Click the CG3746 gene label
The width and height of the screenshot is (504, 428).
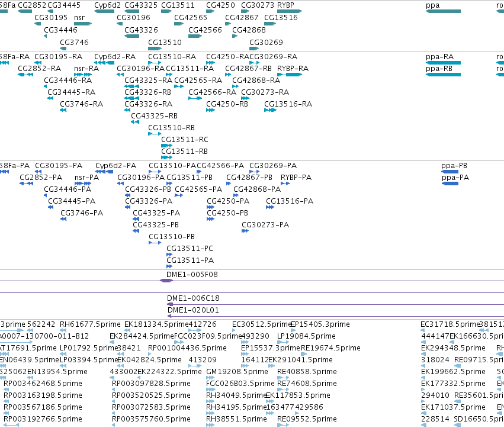point(74,43)
